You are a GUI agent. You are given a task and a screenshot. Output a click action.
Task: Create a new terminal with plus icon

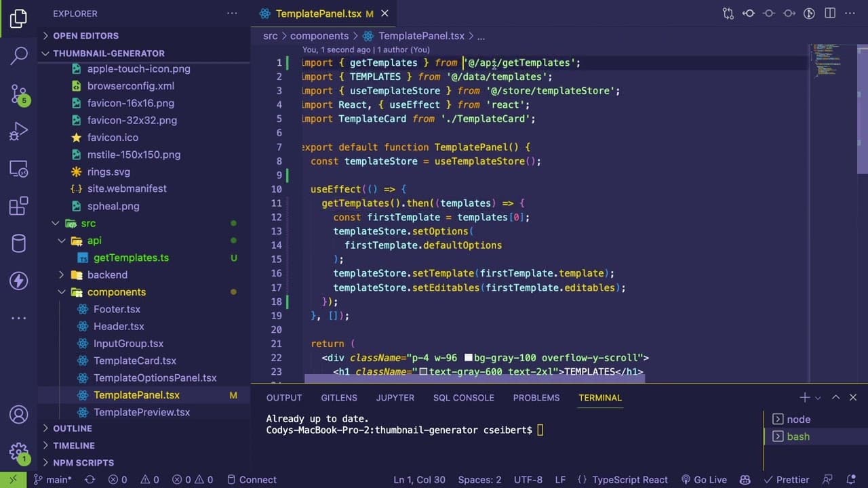click(x=804, y=398)
